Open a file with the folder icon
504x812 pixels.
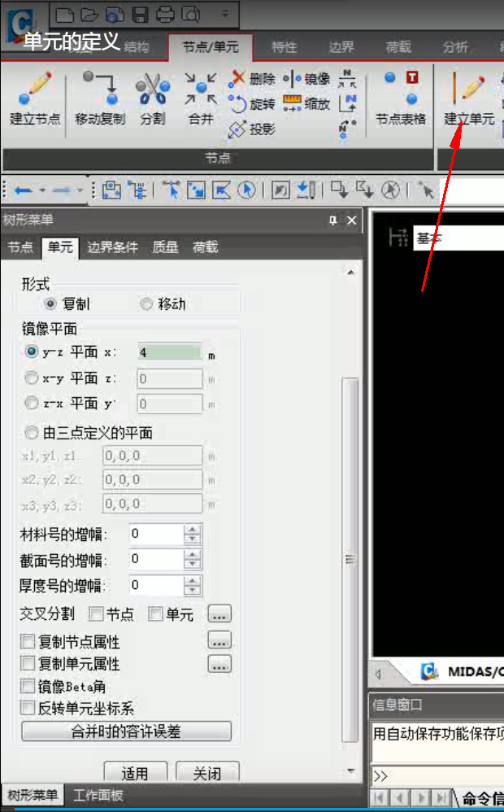coord(90,15)
